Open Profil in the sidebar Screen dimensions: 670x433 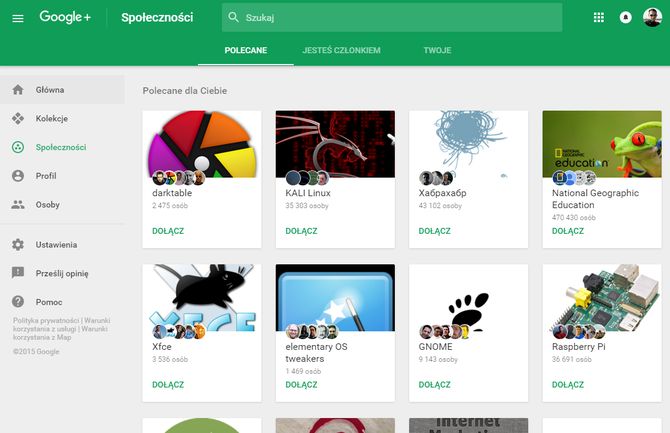[62, 176]
